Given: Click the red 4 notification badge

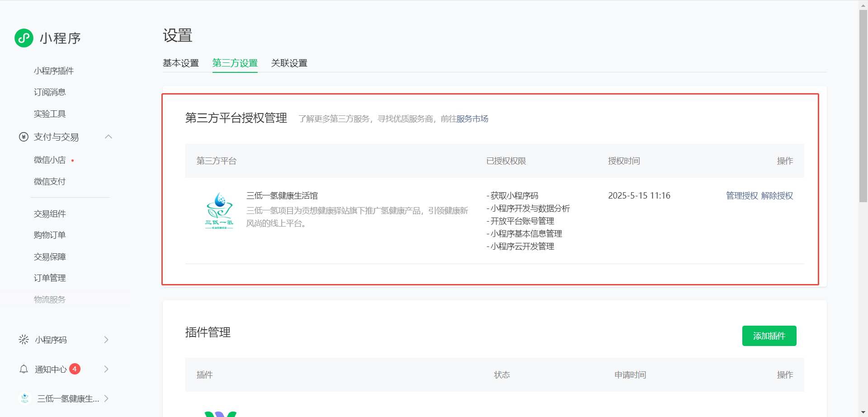Looking at the screenshot, I should pyautogui.click(x=75, y=369).
